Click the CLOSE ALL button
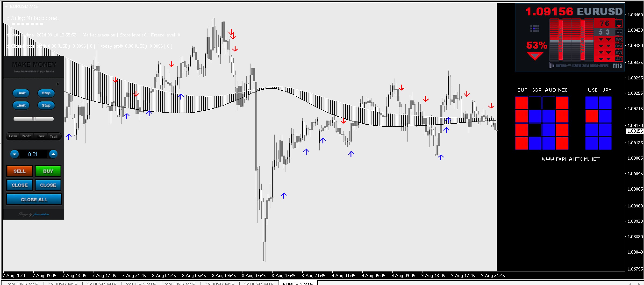This screenshot has width=644, height=285. (x=34, y=199)
